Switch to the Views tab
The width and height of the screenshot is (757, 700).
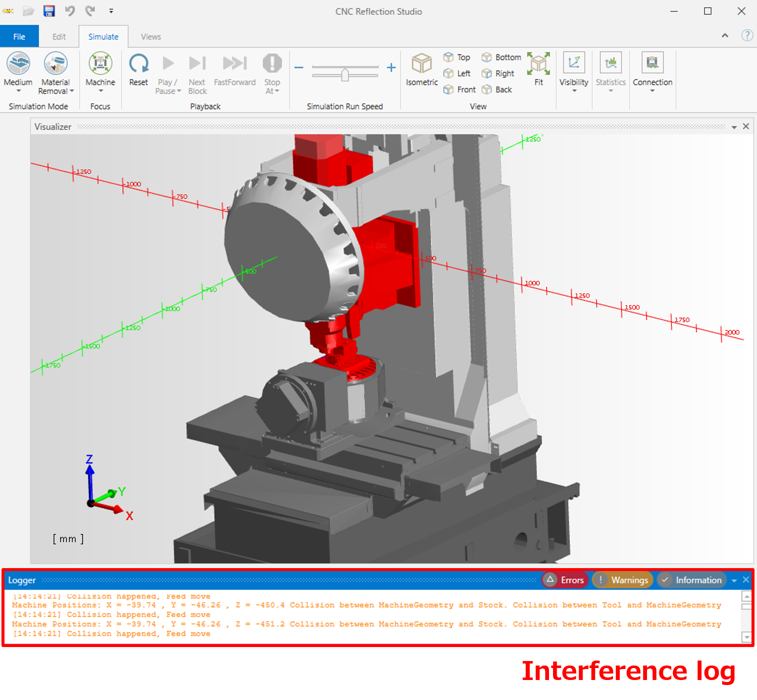[x=150, y=36]
